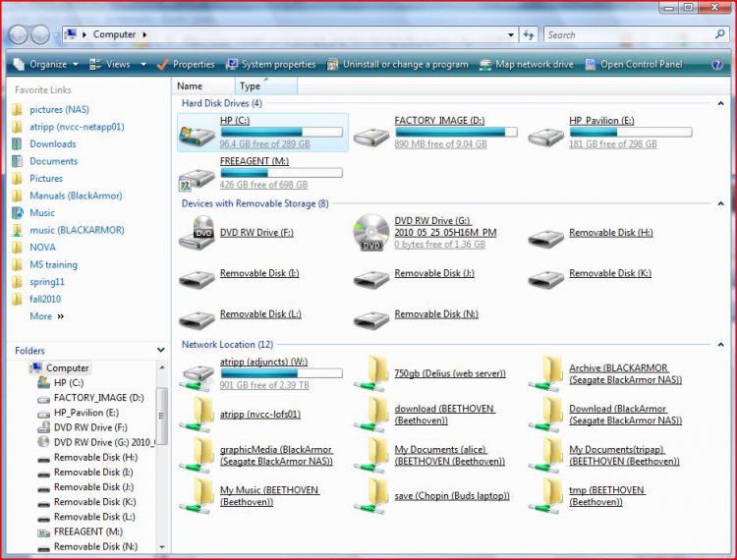Click HP (C:) capacity usage bar
This screenshot has width=737, height=560.
(x=282, y=132)
